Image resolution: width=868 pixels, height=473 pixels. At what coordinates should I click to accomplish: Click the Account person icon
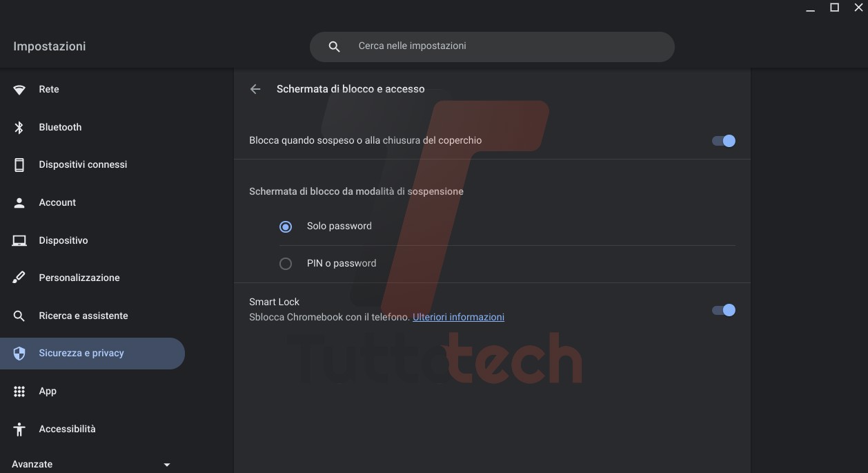(19, 203)
